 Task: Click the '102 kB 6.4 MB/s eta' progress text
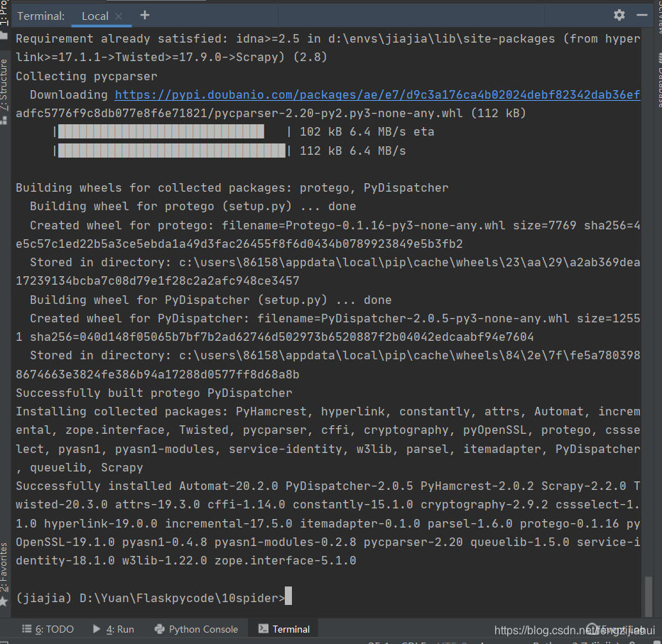(367, 131)
